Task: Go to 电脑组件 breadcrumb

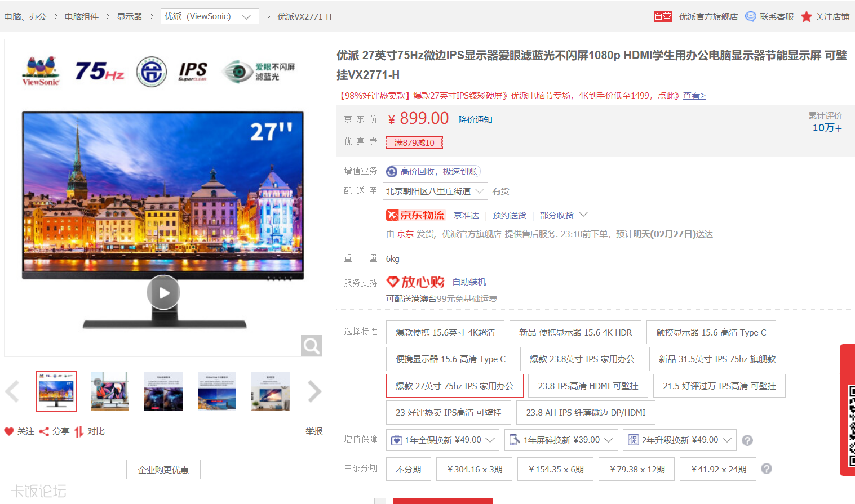Action: click(x=82, y=16)
